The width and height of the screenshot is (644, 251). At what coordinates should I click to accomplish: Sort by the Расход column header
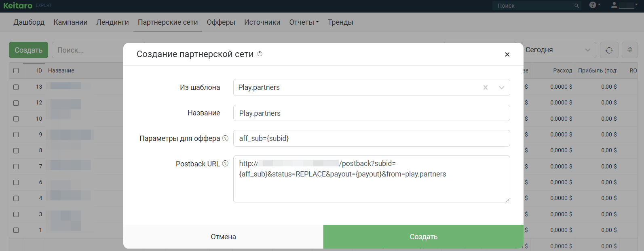tap(563, 70)
